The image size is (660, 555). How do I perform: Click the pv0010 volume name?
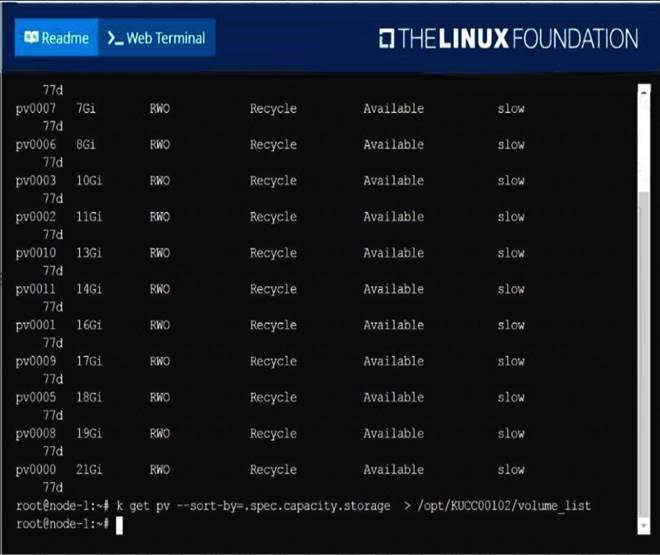click(x=36, y=253)
